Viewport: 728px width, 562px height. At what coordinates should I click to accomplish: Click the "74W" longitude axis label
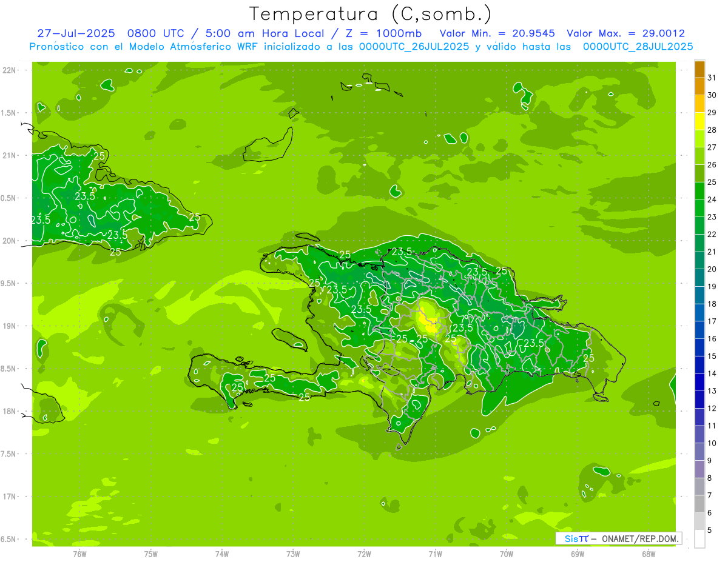tap(221, 554)
